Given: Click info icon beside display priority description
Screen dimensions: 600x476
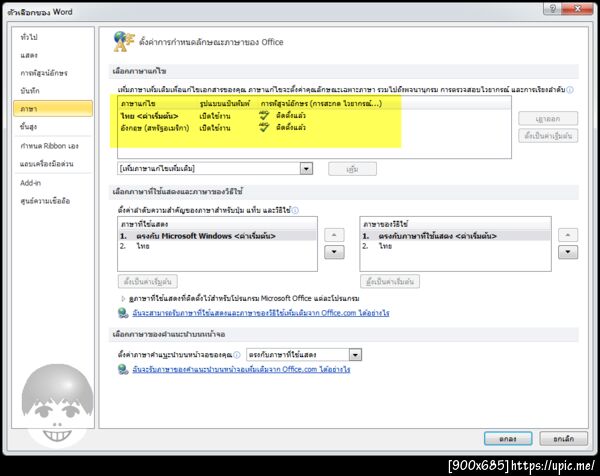Looking at the screenshot, I should [x=295, y=210].
